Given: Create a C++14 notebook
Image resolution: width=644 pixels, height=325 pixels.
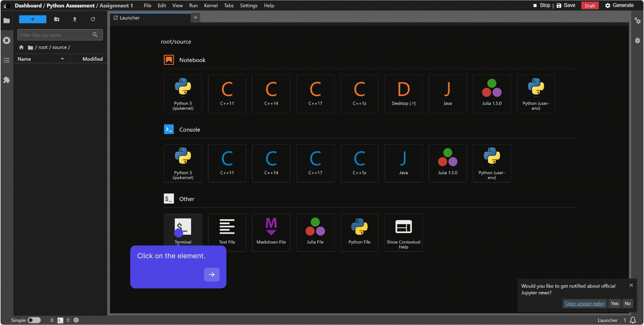Looking at the screenshot, I should click(271, 94).
